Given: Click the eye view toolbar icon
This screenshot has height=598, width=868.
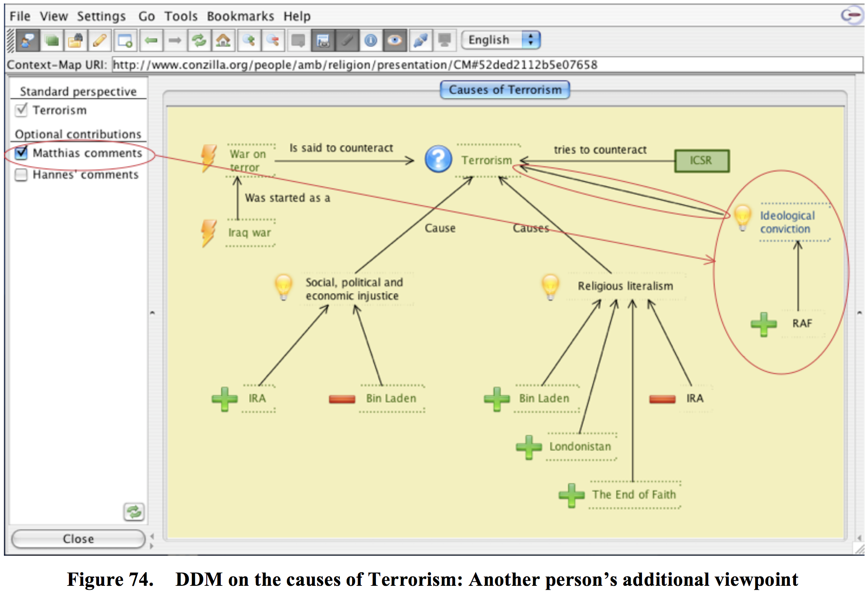Looking at the screenshot, I should pyautogui.click(x=395, y=41).
